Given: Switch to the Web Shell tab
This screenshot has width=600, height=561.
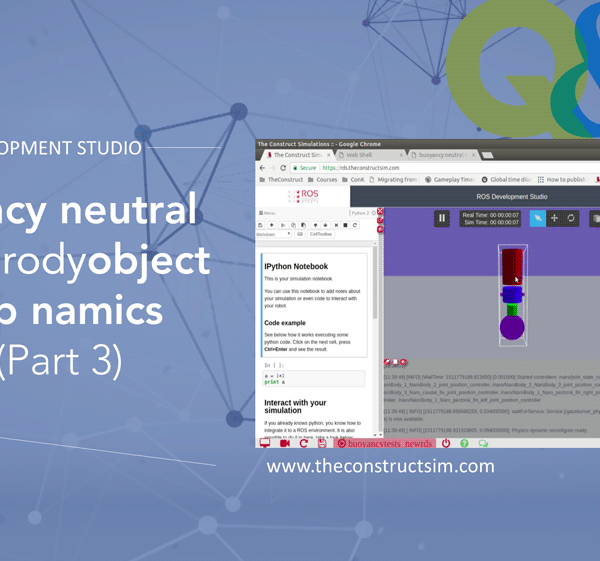Looking at the screenshot, I should point(359,155).
